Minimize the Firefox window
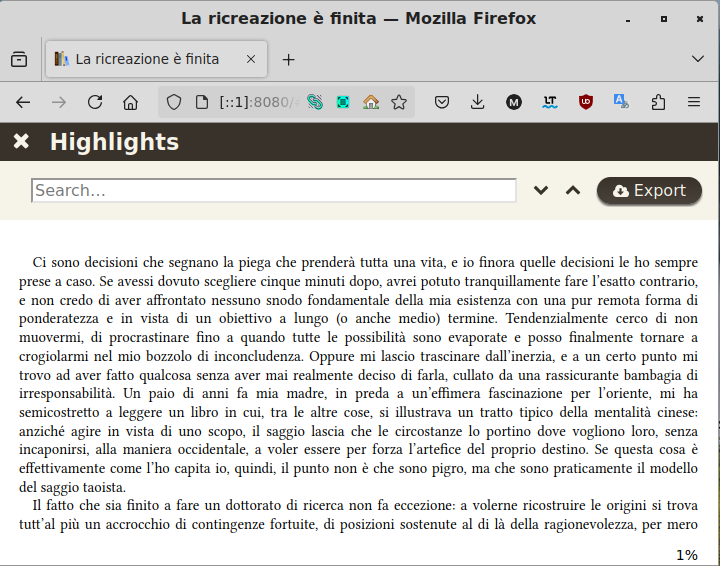Viewport: 720px width, 566px height. click(x=628, y=19)
